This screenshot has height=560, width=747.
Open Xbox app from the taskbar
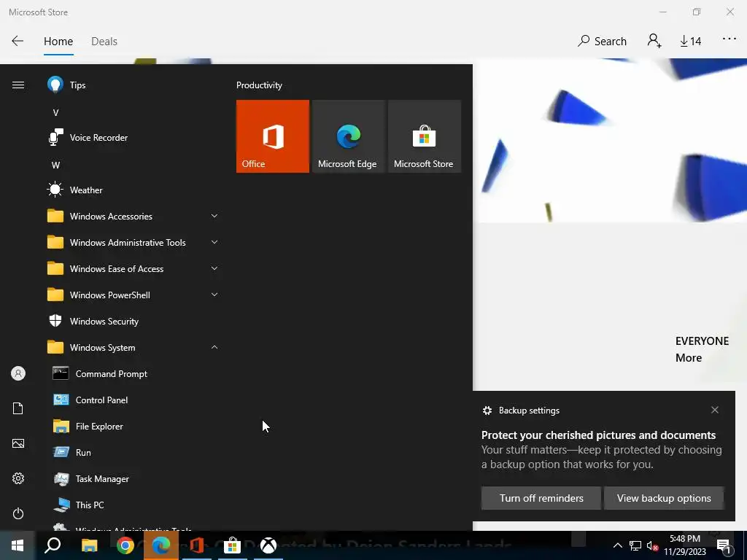[x=268, y=545]
